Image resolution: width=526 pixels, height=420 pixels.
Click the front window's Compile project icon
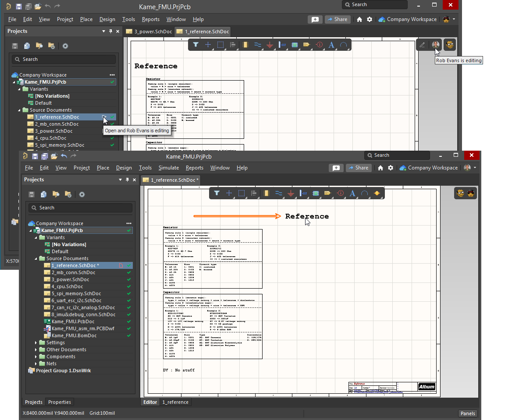pyautogui.click(x=43, y=194)
